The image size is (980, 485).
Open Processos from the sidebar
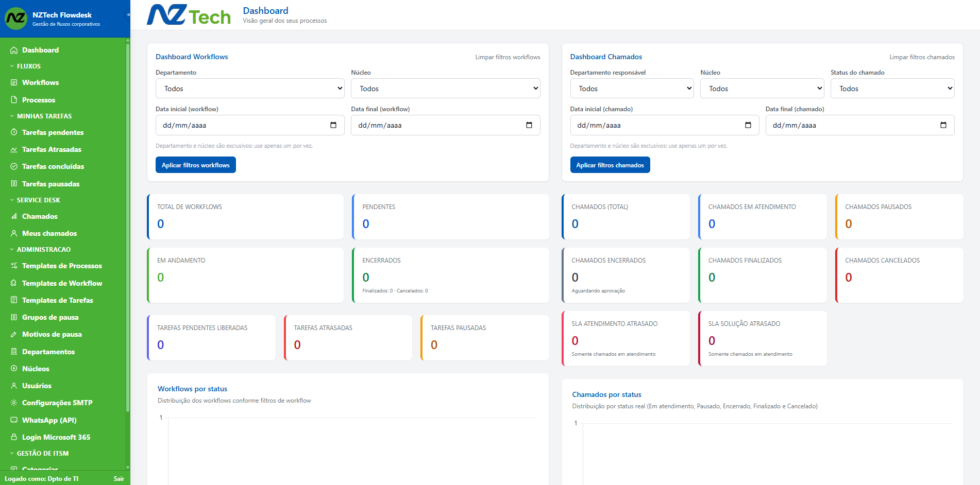click(x=39, y=100)
